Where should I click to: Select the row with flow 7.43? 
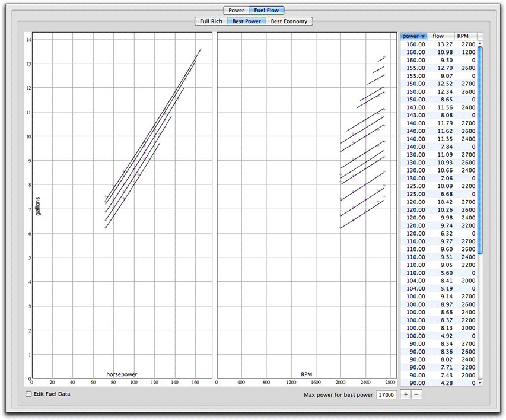tap(439, 375)
